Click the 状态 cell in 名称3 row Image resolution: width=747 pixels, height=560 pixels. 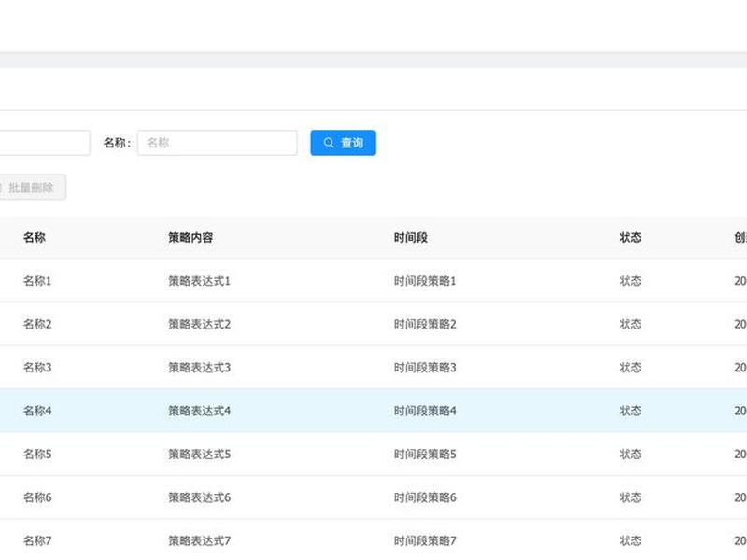click(x=630, y=367)
